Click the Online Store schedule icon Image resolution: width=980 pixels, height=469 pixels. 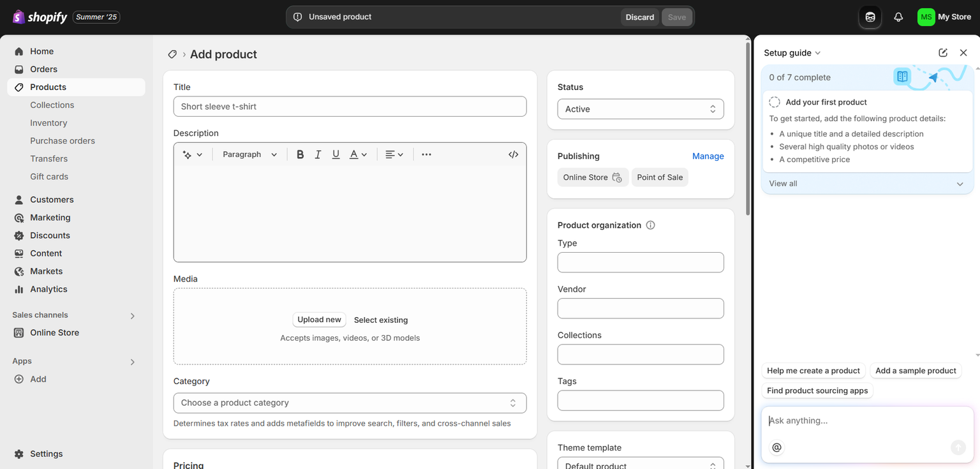tap(617, 177)
